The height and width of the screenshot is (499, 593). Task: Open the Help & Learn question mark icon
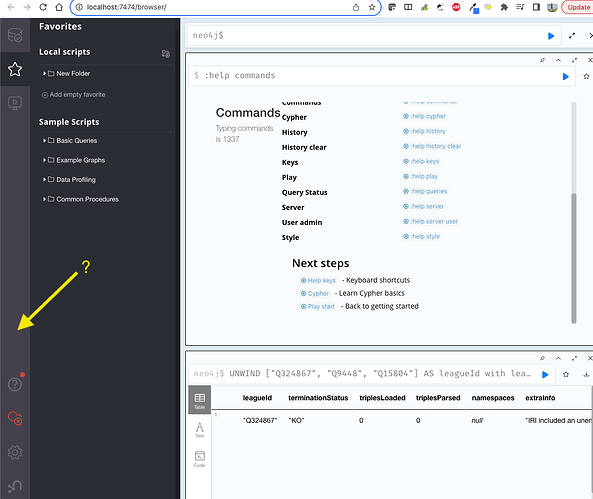click(15, 384)
